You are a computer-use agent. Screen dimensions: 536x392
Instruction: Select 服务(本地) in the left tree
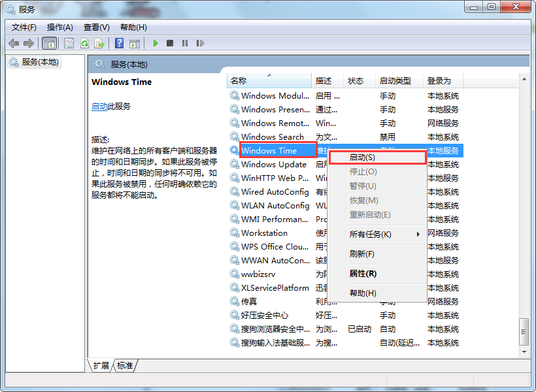pos(40,62)
